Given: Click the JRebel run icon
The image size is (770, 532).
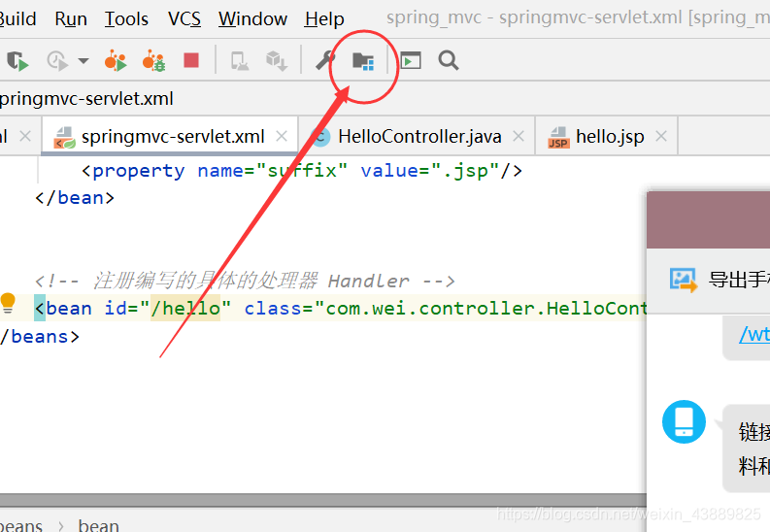Looking at the screenshot, I should click(116, 61).
